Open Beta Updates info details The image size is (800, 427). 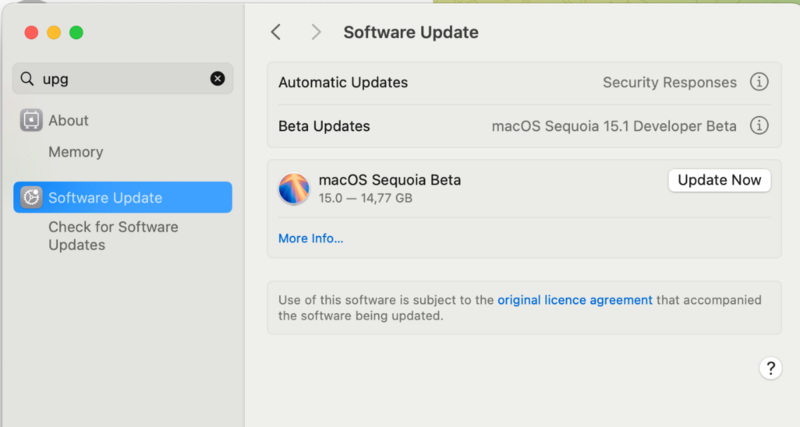click(x=759, y=126)
